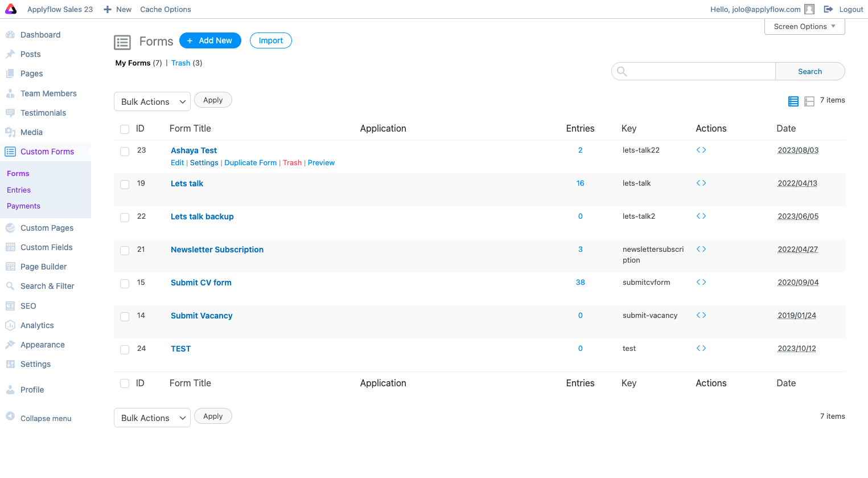
Task: Click Edit link under Ashaya Test
Action: click(177, 162)
